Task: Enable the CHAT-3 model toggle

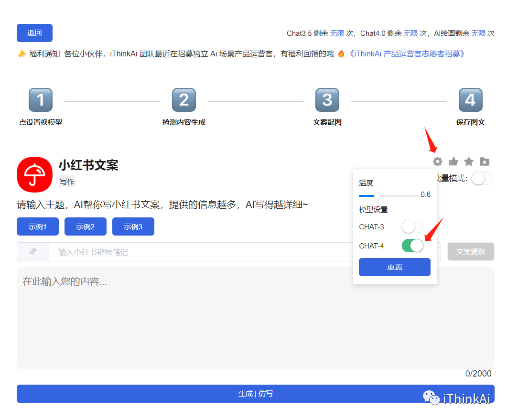Action: click(412, 226)
